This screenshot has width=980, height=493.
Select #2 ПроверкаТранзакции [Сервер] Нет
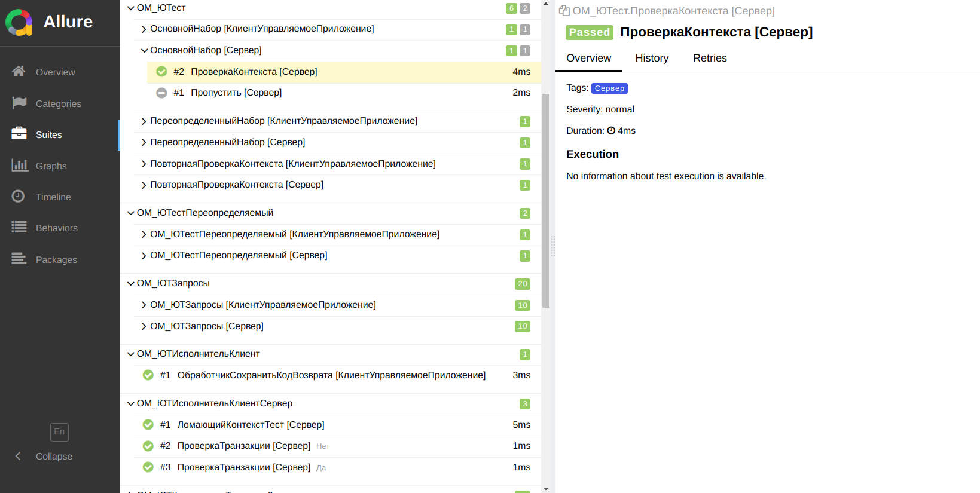point(337,446)
